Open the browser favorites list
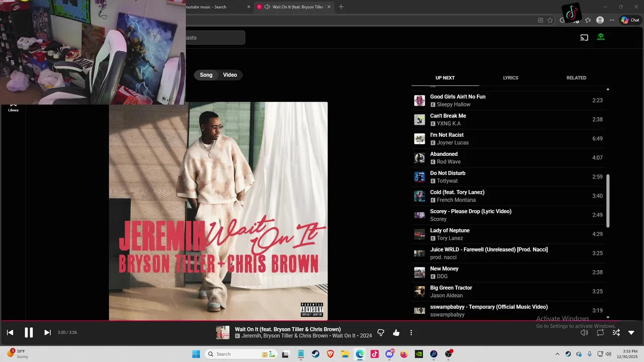 (588, 20)
